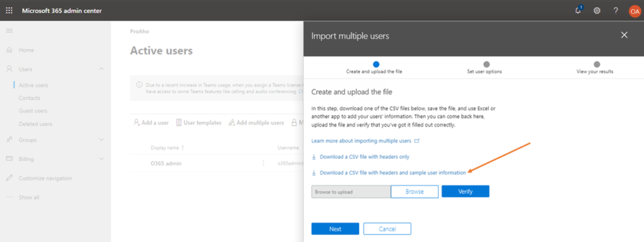Open the help question mark icon
This screenshot has width=644, height=242.
click(616, 11)
